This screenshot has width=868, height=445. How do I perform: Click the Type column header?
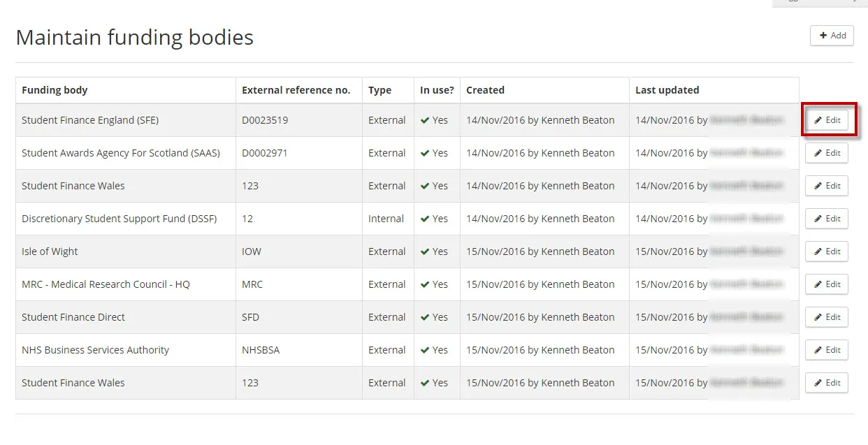point(379,90)
